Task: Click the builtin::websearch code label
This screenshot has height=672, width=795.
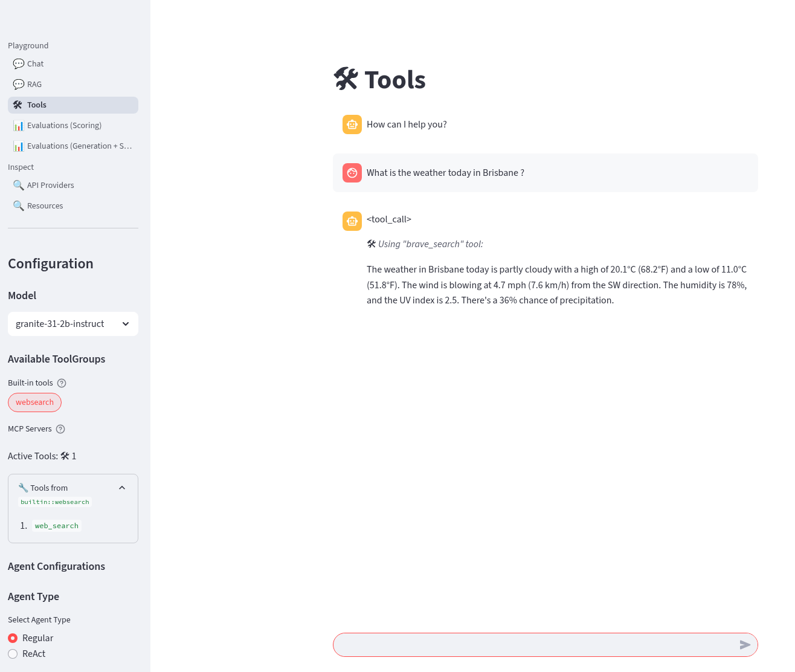Action: pos(55,502)
